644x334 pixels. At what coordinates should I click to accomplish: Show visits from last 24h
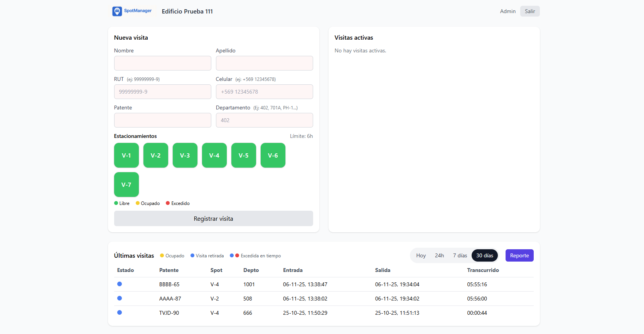[439, 255]
